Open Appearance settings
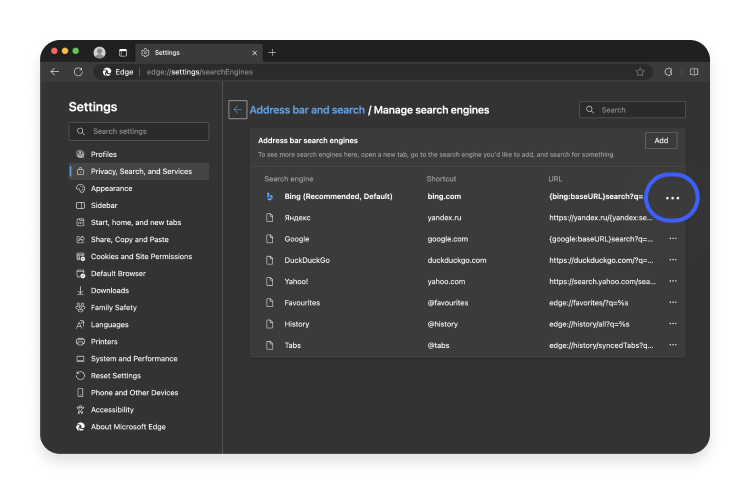750x494 pixels. [139, 188]
